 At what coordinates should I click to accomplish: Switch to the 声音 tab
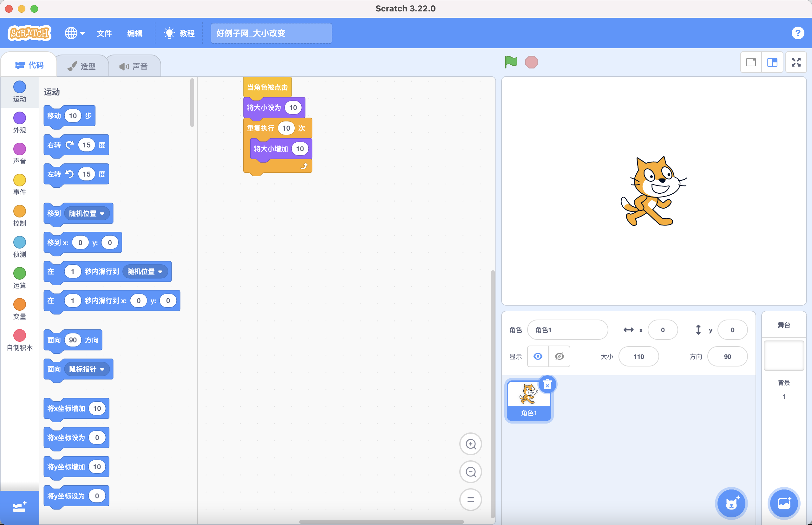pos(134,66)
